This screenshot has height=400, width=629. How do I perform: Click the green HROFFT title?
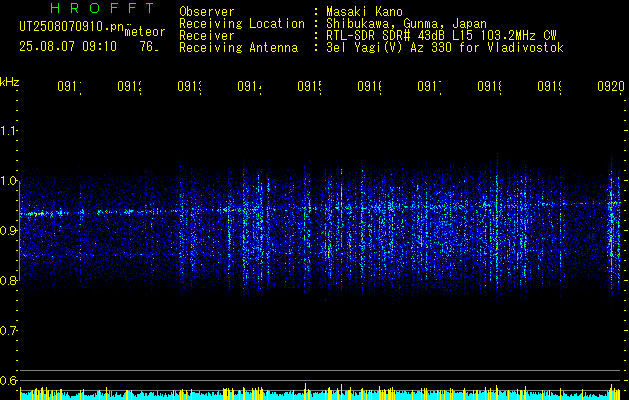(x=102, y=8)
